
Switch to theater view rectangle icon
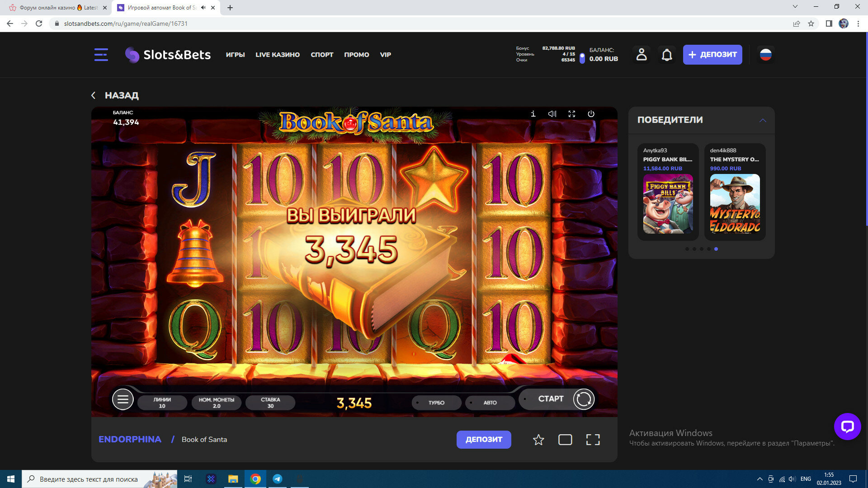[565, 440]
